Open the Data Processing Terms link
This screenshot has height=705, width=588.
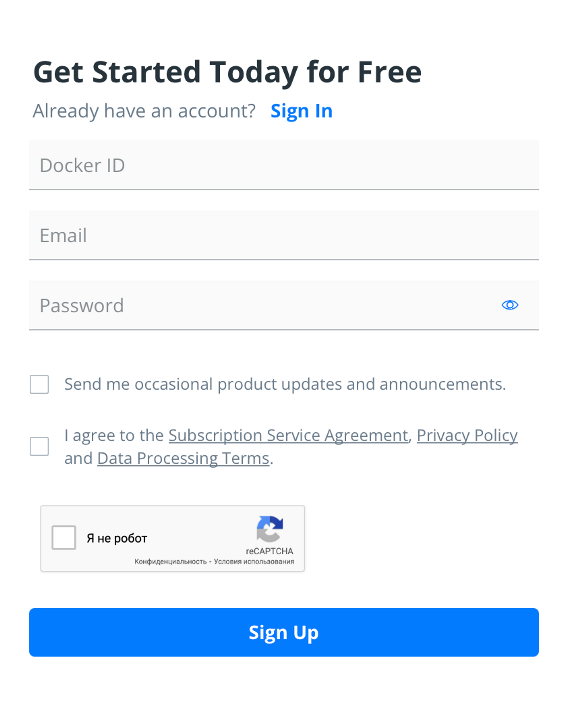coord(183,458)
